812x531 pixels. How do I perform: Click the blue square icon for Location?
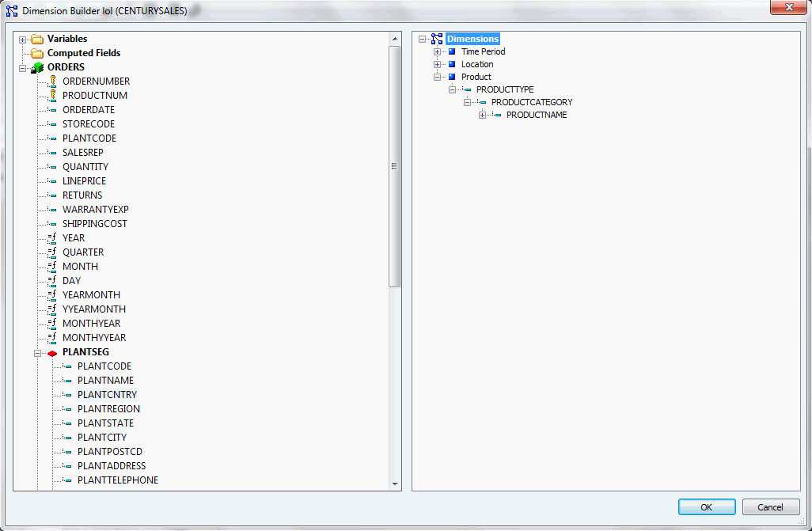click(x=452, y=64)
